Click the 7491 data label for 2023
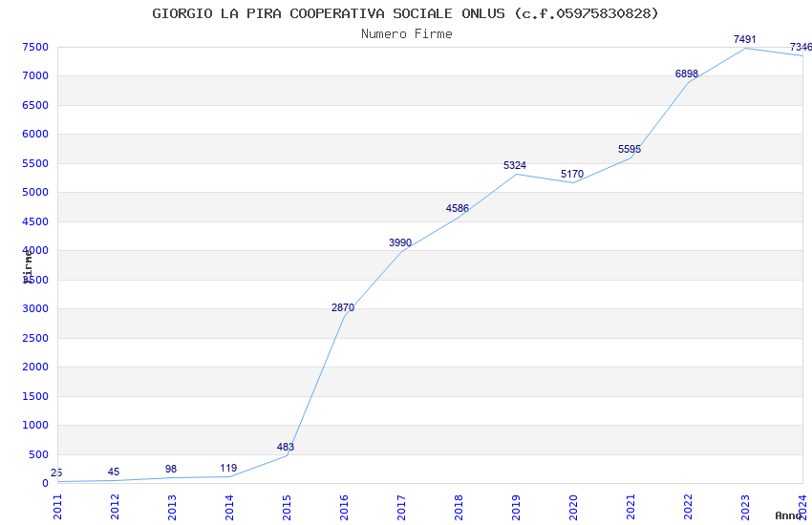 point(745,39)
